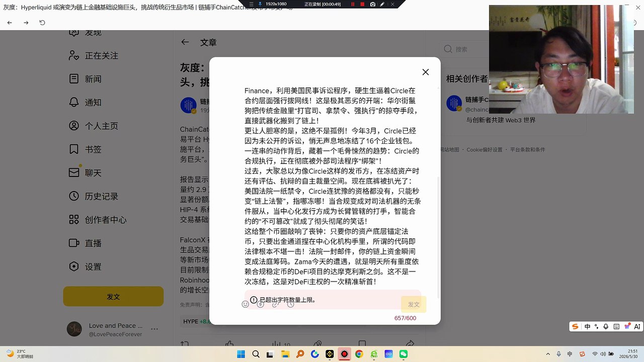Open the emoji picker in composer
The width and height of the screenshot is (644, 362).
(246, 304)
